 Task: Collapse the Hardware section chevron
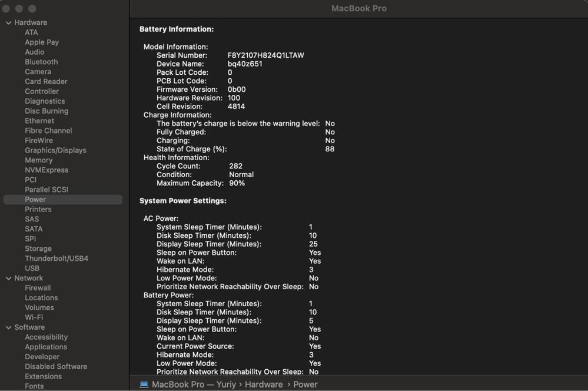(8, 23)
